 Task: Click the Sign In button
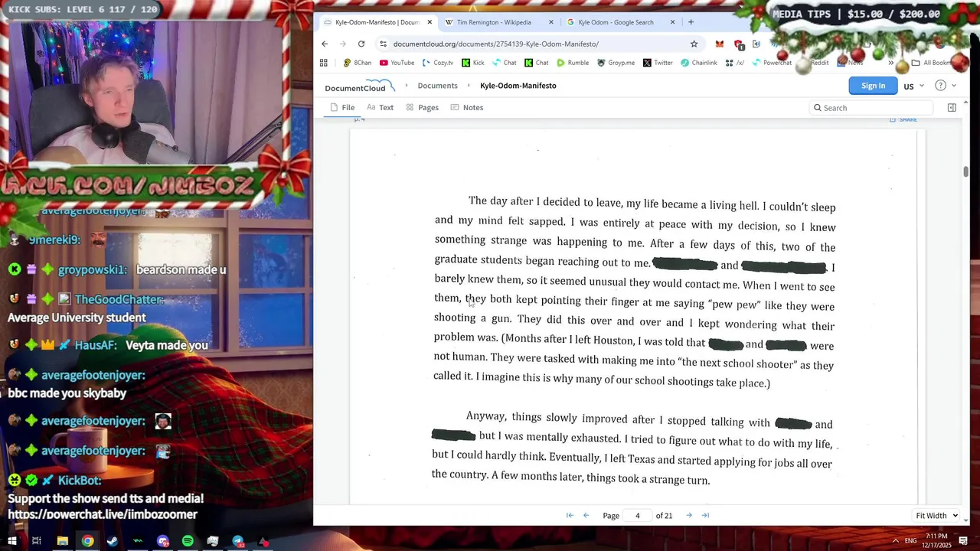point(873,86)
